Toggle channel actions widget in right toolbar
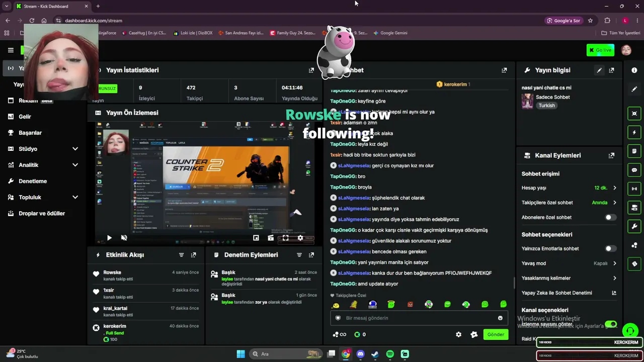This screenshot has height=362, width=644. (634, 207)
